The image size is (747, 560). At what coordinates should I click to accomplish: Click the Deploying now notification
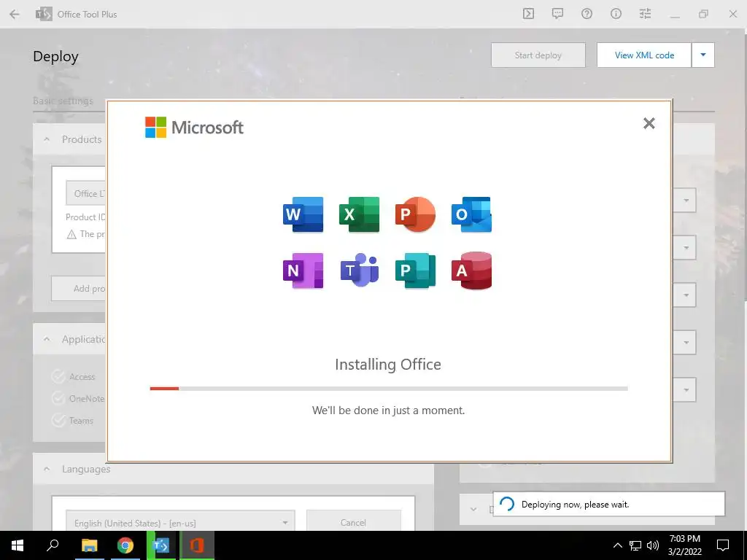tap(609, 505)
